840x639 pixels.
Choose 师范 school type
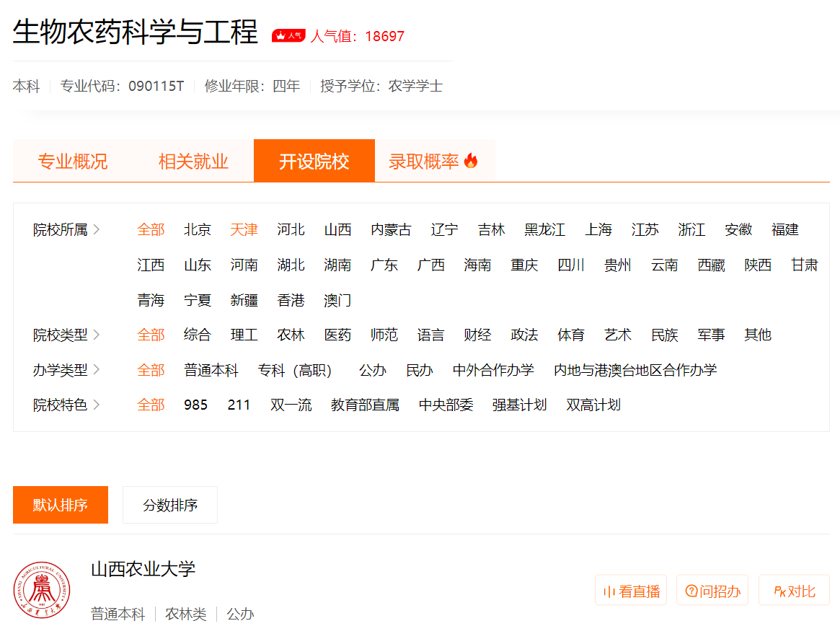(x=384, y=335)
